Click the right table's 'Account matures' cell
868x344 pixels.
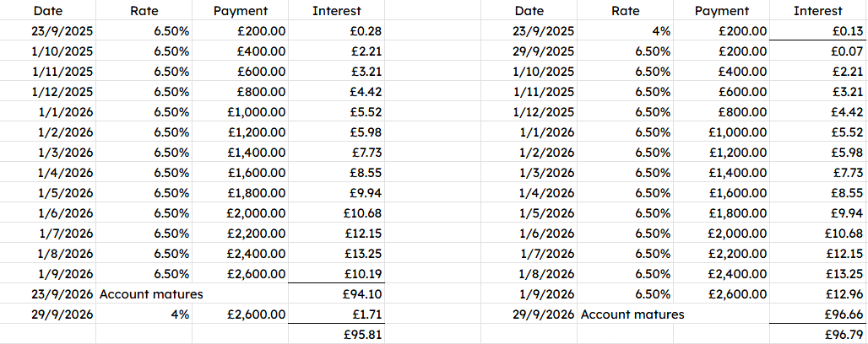pos(632,314)
